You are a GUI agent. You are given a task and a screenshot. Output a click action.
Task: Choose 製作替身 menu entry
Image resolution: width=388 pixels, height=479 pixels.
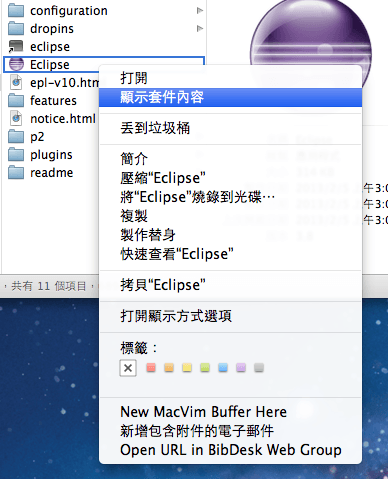tap(230, 235)
